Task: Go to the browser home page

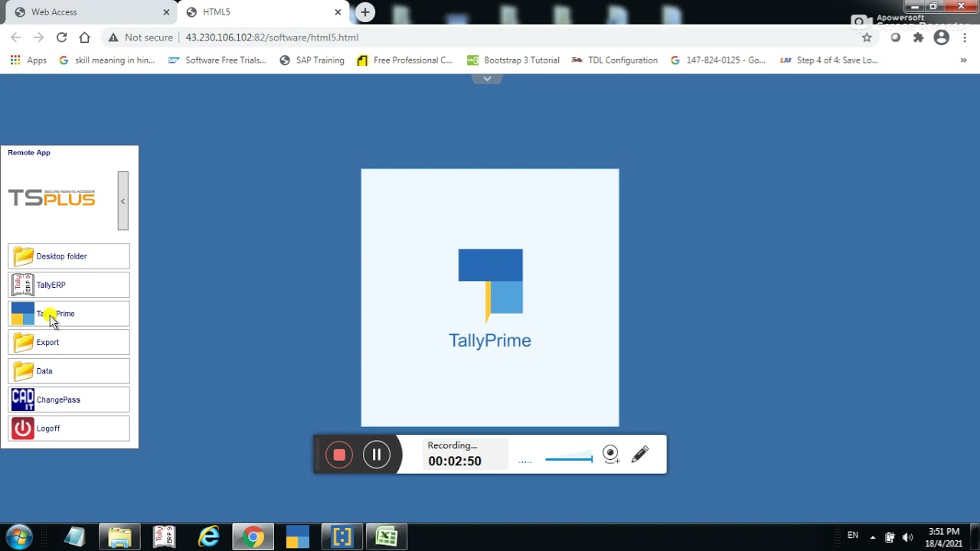Action: (x=84, y=37)
